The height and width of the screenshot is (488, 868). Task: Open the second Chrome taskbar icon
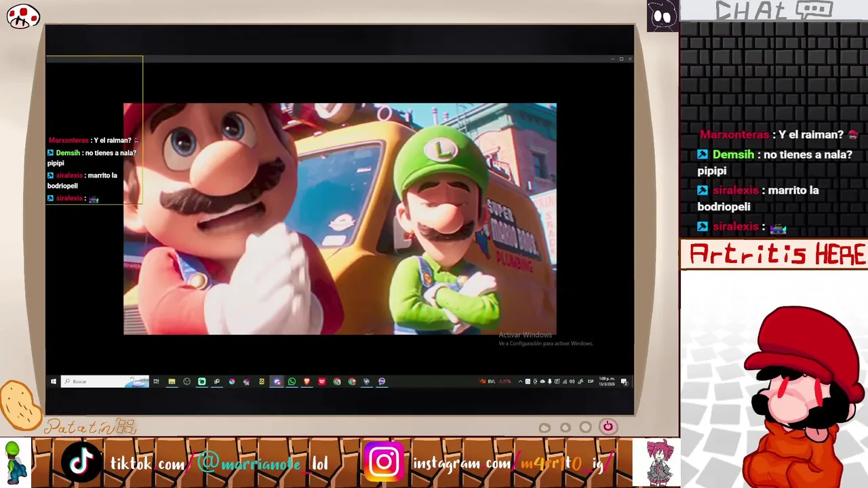pos(351,382)
